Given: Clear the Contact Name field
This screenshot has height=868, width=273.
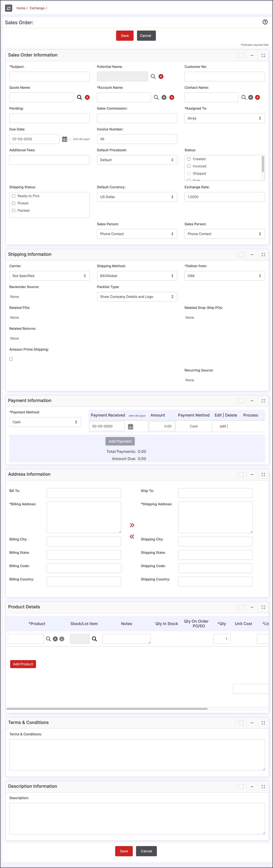Looking at the screenshot, I should click(257, 97).
